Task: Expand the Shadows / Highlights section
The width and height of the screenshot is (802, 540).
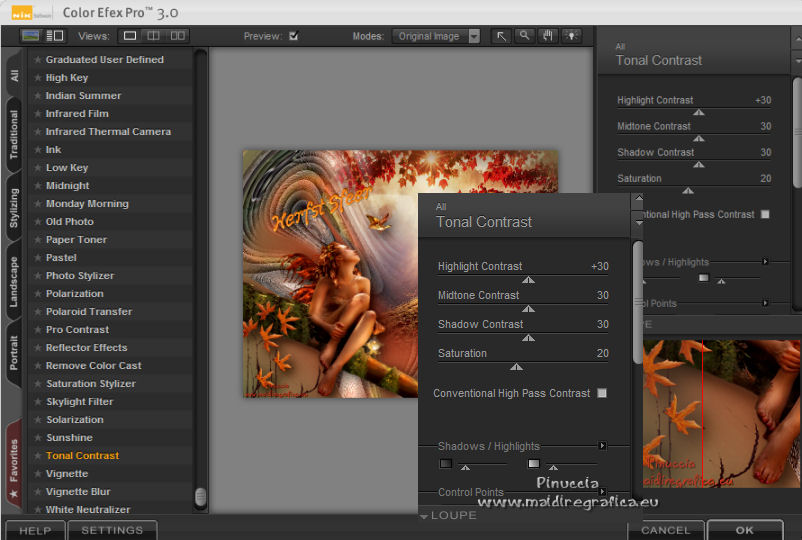Action: point(602,446)
